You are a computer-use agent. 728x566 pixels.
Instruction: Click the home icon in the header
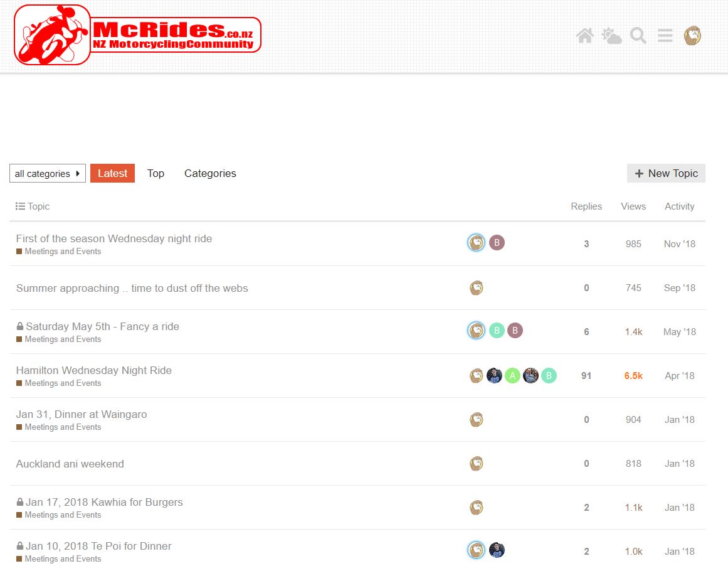[584, 36]
